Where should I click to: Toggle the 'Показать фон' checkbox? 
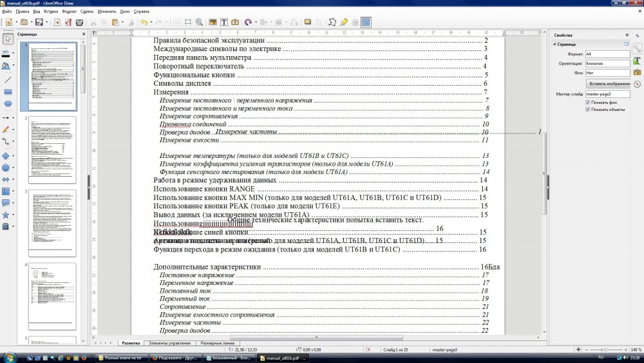pyautogui.click(x=588, y=103)
